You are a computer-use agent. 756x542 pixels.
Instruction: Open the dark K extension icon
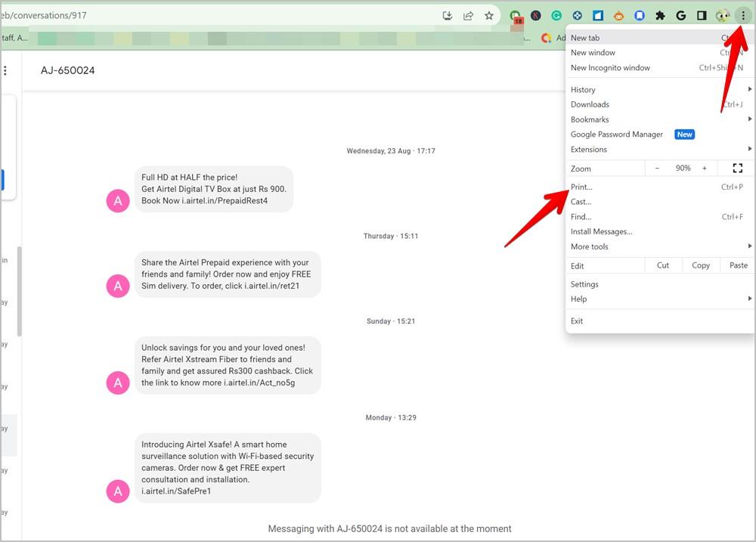536,15
